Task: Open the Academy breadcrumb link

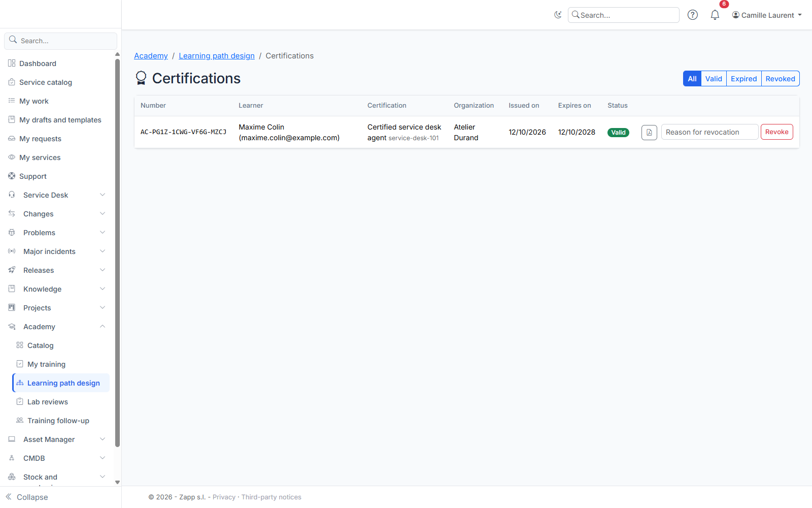Action: [151, 56]
